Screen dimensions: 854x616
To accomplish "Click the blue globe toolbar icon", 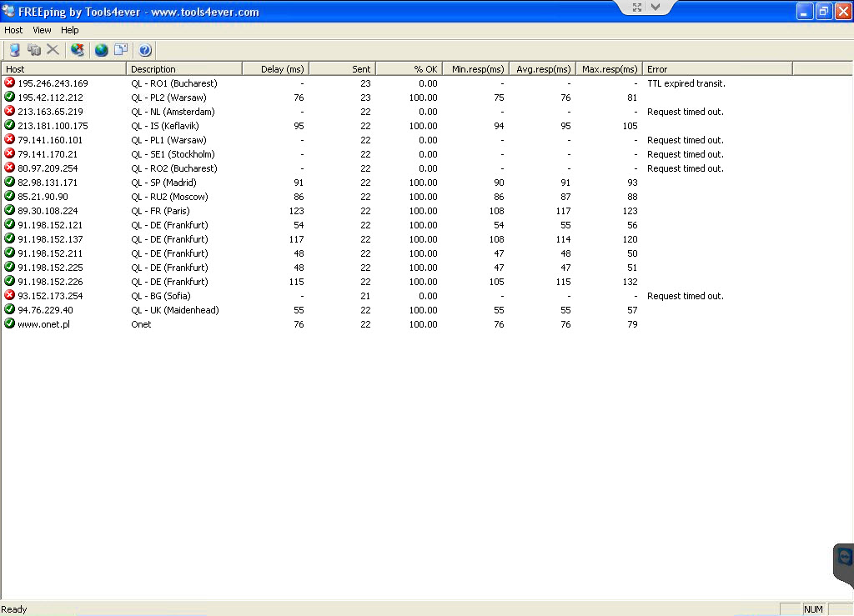I will [101, 50].
